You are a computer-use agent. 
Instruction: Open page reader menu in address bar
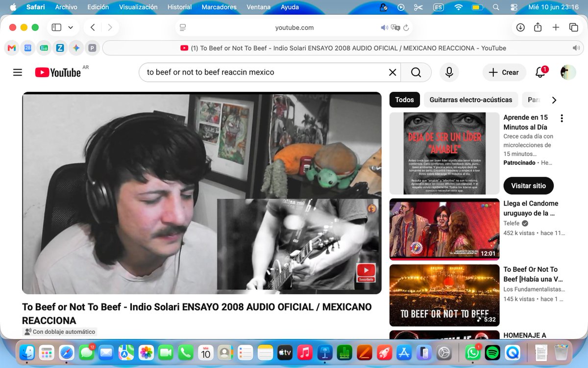coord(183,27)
